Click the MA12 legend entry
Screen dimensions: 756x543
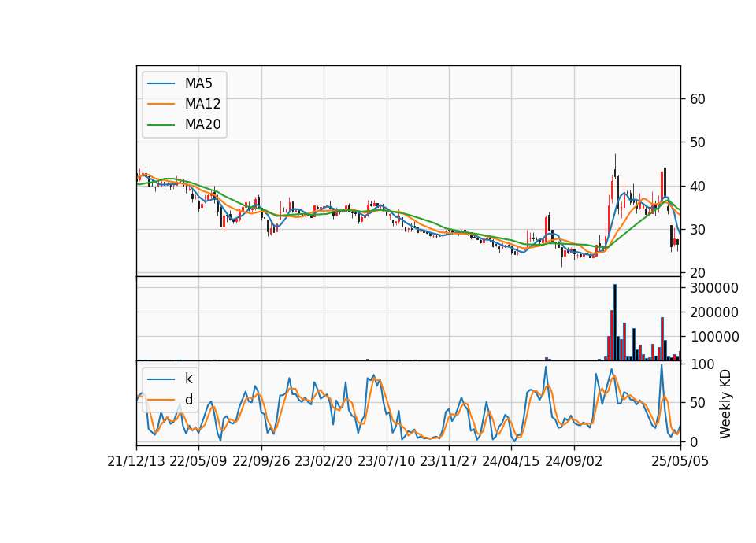coord(183,104)
